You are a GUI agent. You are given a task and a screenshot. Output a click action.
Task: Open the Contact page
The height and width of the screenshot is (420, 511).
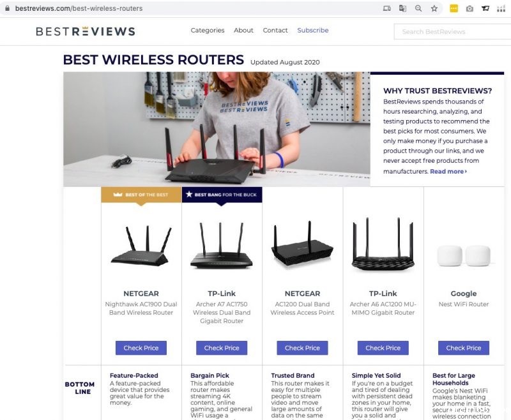point(275,30)
